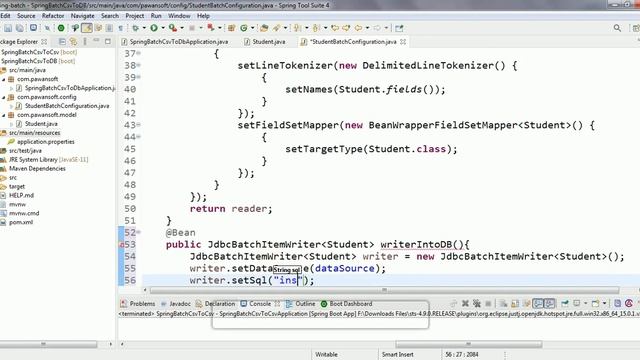Click the green Run button in toolbar

pos(154,28)
